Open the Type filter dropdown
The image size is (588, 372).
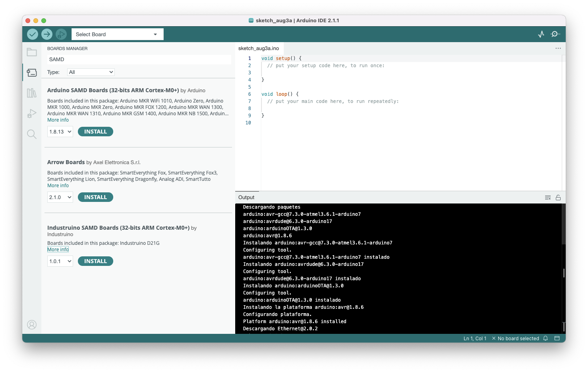(91, 72)
